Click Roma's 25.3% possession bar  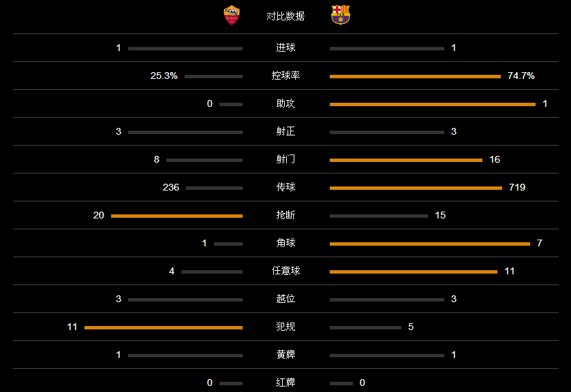(213, 76)
